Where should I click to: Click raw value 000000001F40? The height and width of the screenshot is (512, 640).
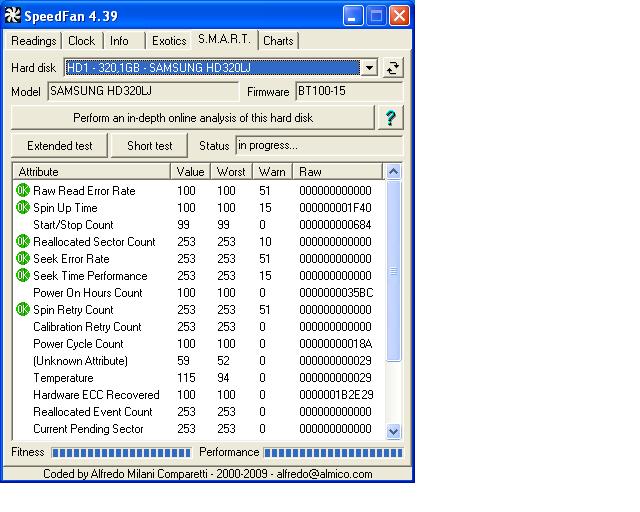tap(336, 208)
